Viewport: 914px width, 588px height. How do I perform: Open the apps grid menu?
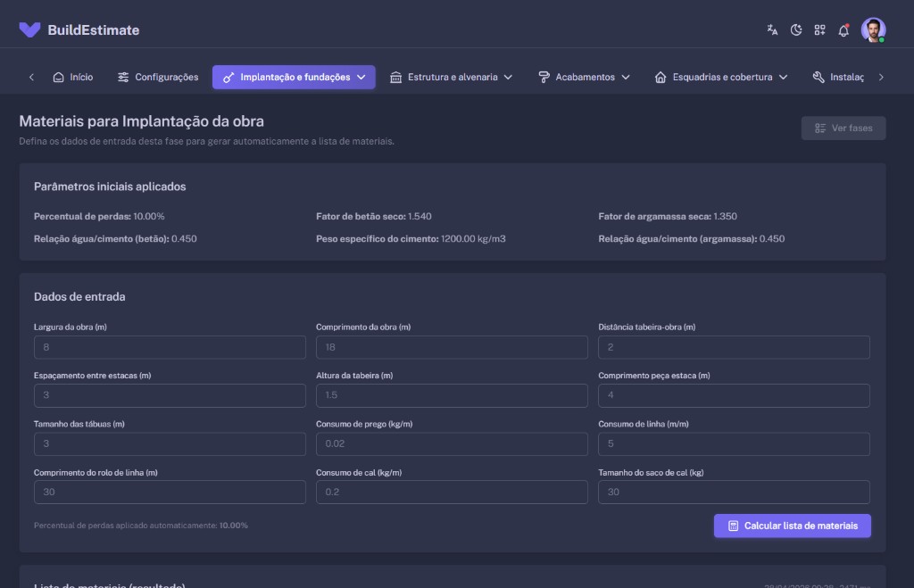[x=819, y=29]
